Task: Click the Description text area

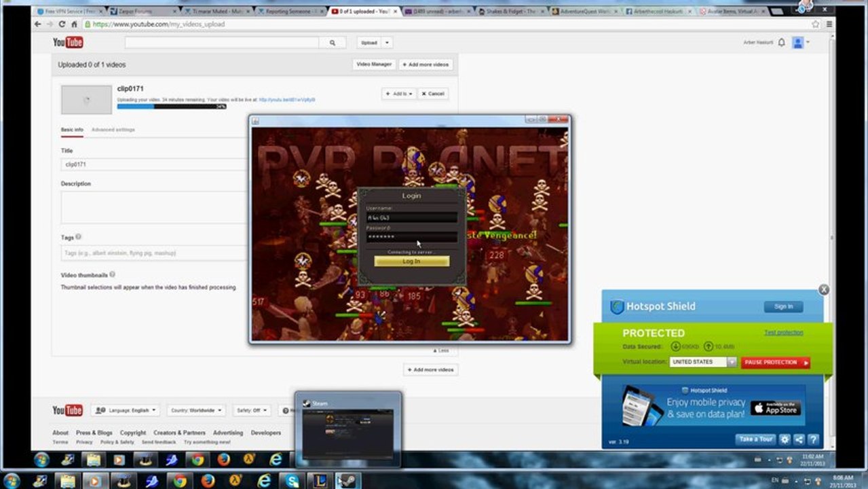Action: (154, 207)
